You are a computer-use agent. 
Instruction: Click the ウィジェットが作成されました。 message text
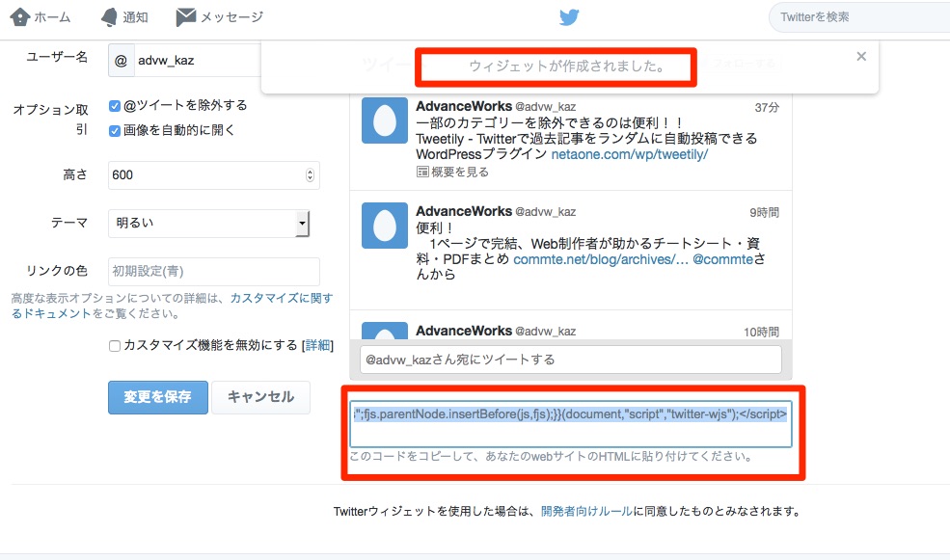coord(568,66)
